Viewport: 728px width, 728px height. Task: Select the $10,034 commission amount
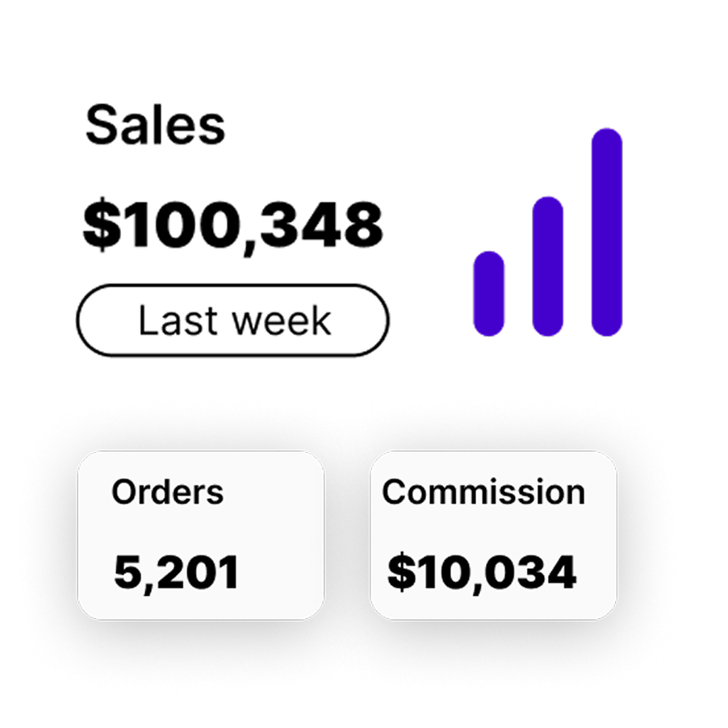click(482, 572)
